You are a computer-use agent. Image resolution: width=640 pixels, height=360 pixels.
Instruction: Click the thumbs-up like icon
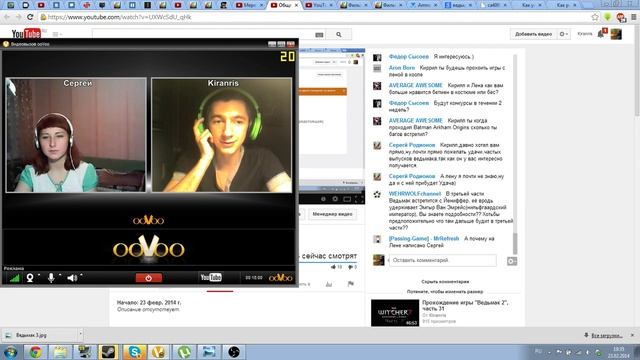(x=334, y=267)
